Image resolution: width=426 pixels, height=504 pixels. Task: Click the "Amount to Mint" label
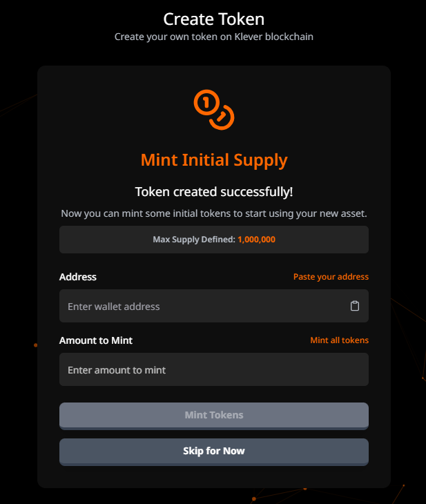point(96,340)
